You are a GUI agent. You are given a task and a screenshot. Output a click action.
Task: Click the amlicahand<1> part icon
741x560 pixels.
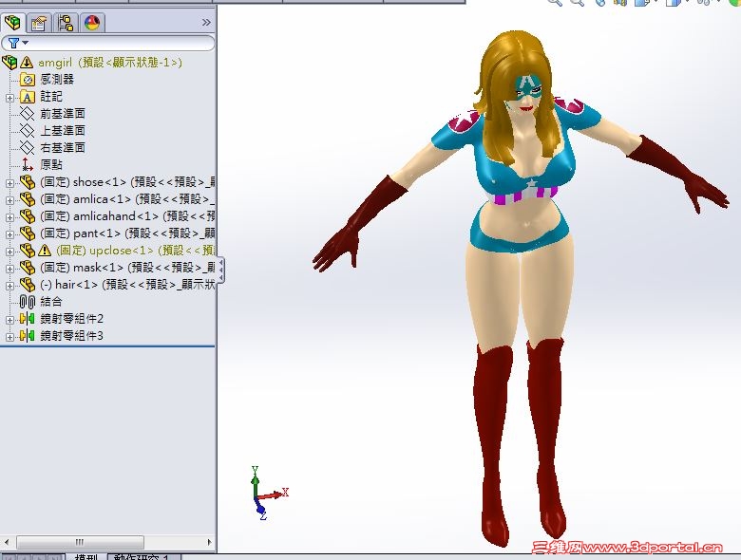pyautogui.click(x=28, y=216)
